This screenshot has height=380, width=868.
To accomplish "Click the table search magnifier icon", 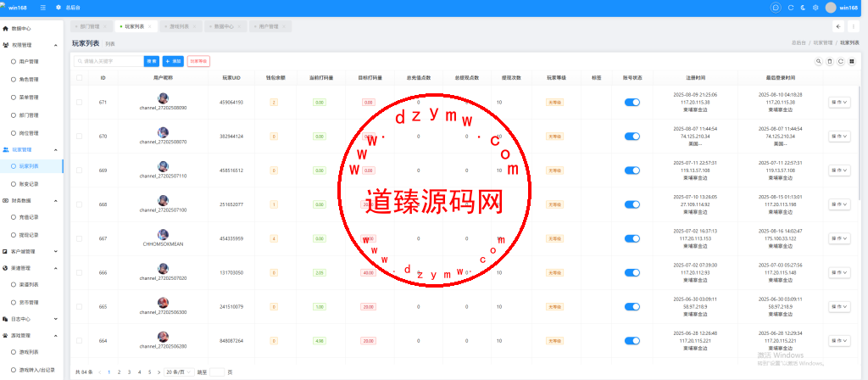I will point(819,61).
